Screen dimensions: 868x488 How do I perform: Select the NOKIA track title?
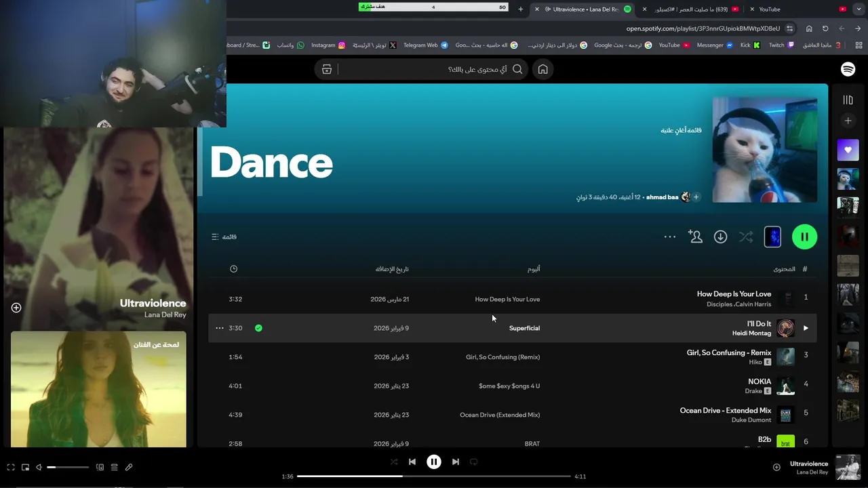tap(759, 382)
